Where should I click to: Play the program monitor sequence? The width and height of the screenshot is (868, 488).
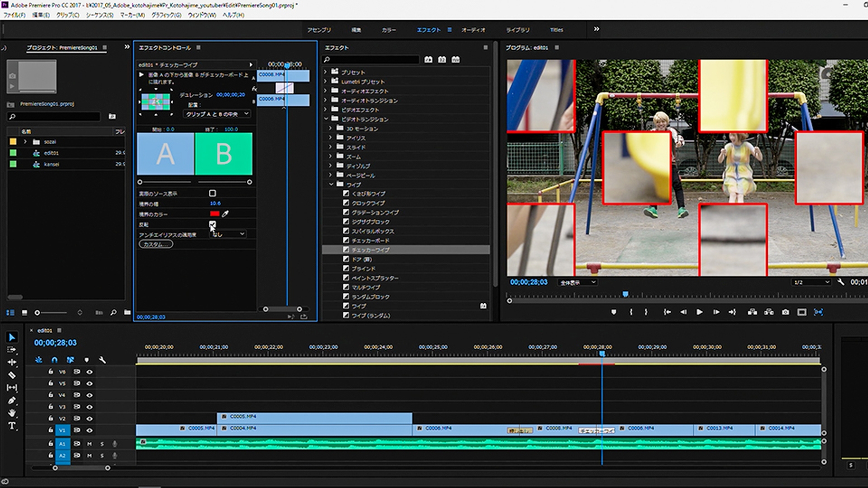click(x=699, y=312)
